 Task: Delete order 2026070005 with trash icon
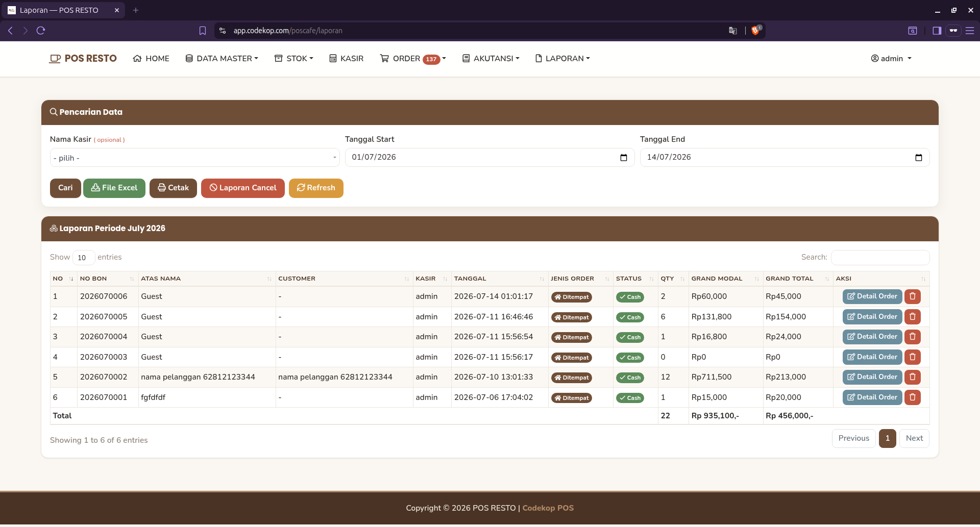(912, 317)
